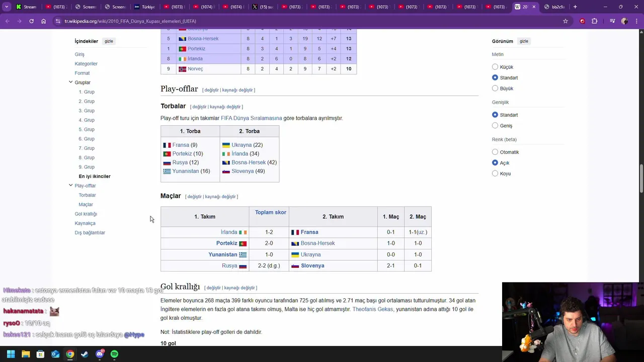Jump to En iyi ikinciler section

click(95, 176)
